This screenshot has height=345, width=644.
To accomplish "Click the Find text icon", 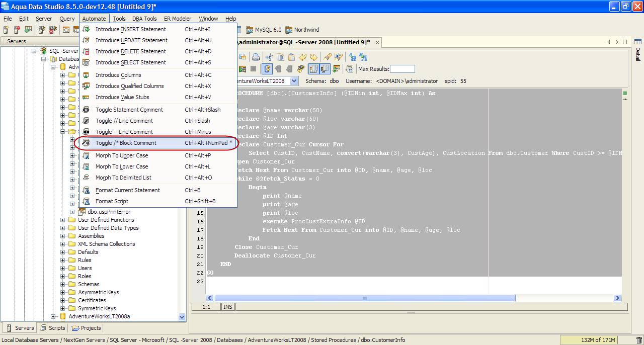I will tap(328, 57).
